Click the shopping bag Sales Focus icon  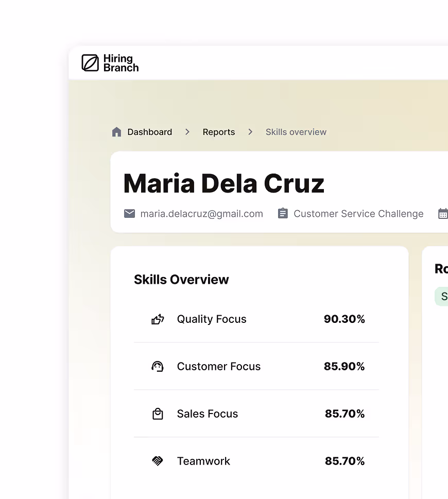(x=158, y=414)
